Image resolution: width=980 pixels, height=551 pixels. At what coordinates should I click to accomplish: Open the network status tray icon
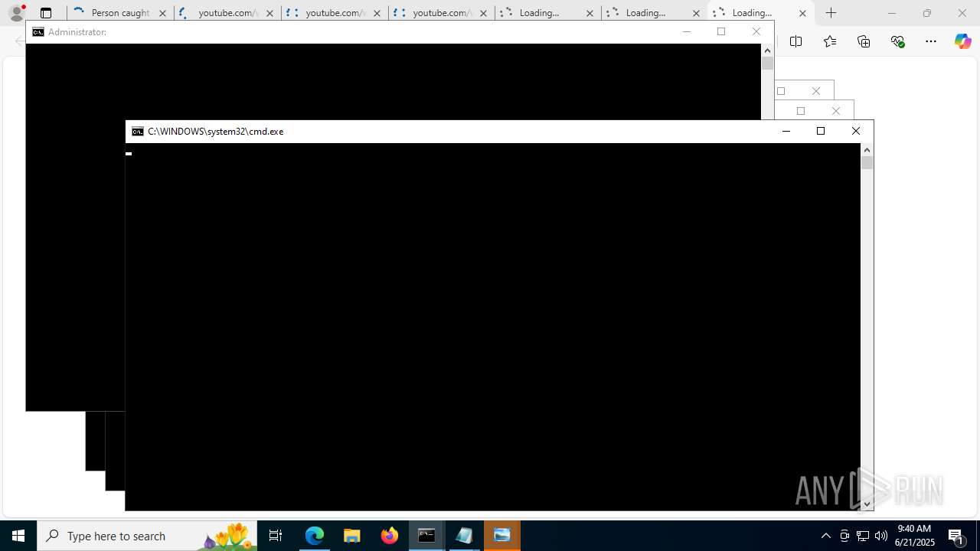click(863, 536)
